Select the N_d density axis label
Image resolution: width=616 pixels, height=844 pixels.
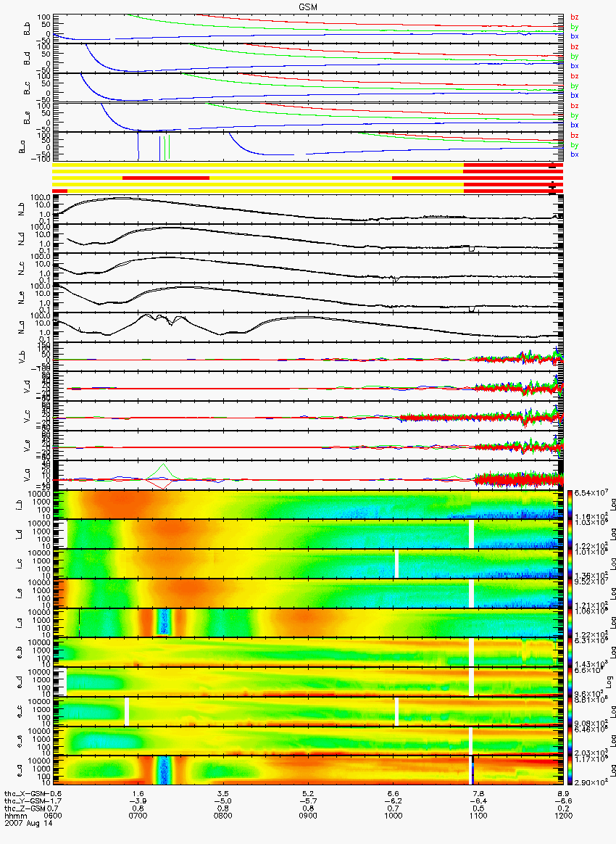click(22, 238)
